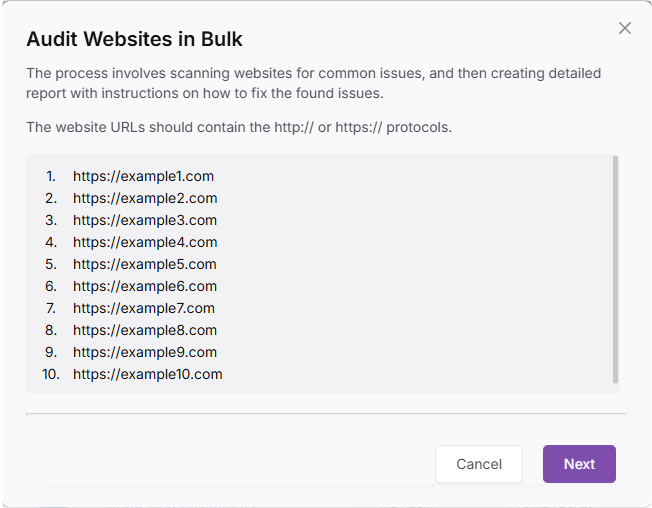Click line number 10 in URL list

[x=51, y=374]
